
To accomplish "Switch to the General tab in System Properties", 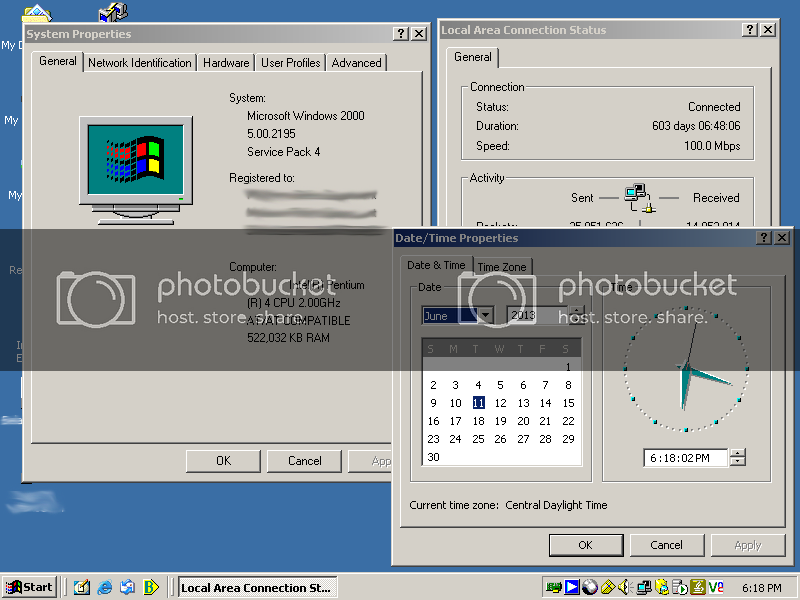I will [58, 61].
